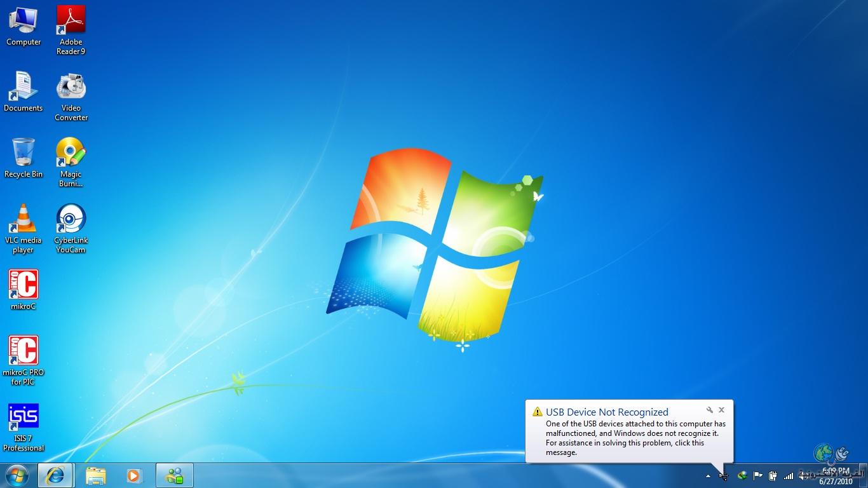The height and width of the screenshot is (488, 868).
Task: Launch Internet Explorer from the taskbar
Action: coord(55,475)
